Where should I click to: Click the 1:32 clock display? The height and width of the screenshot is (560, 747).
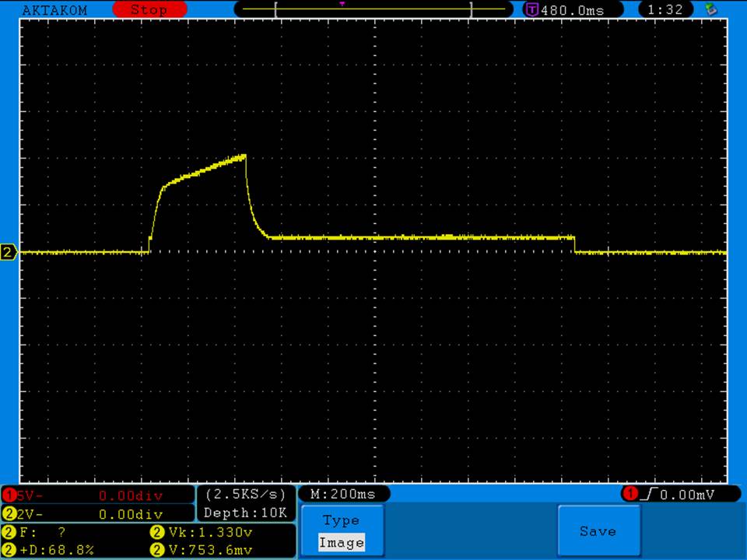[x=665, y=9]
